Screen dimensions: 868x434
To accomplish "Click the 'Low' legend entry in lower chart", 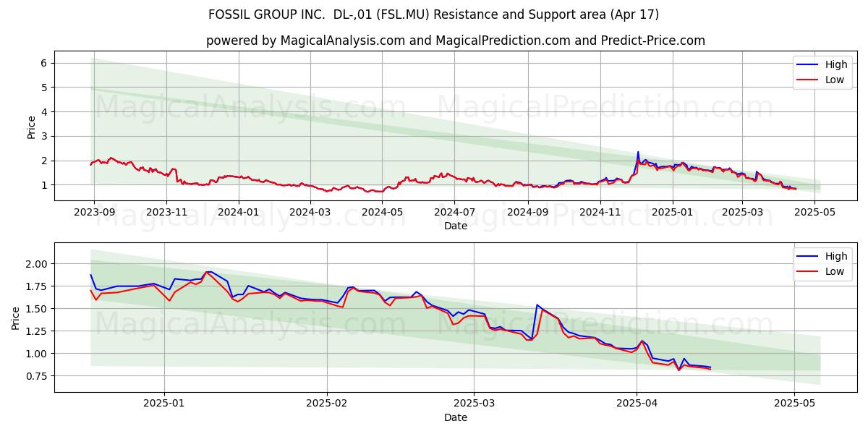I will (835, 271).
